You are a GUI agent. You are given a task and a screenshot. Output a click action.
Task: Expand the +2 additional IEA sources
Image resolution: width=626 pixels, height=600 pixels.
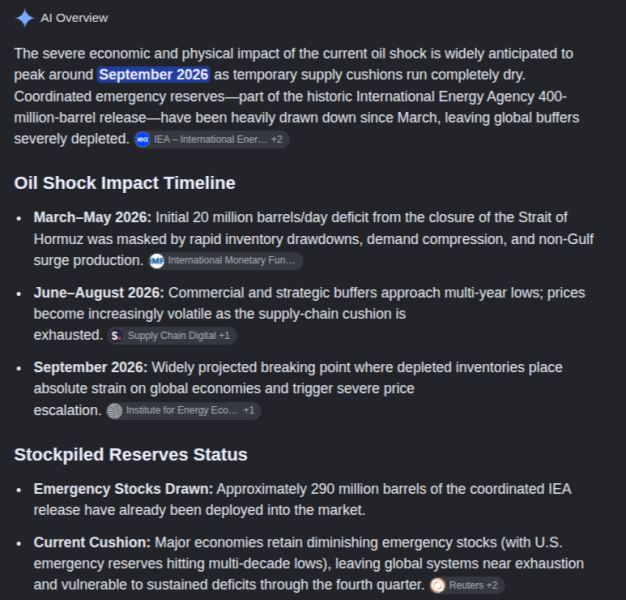277,139
